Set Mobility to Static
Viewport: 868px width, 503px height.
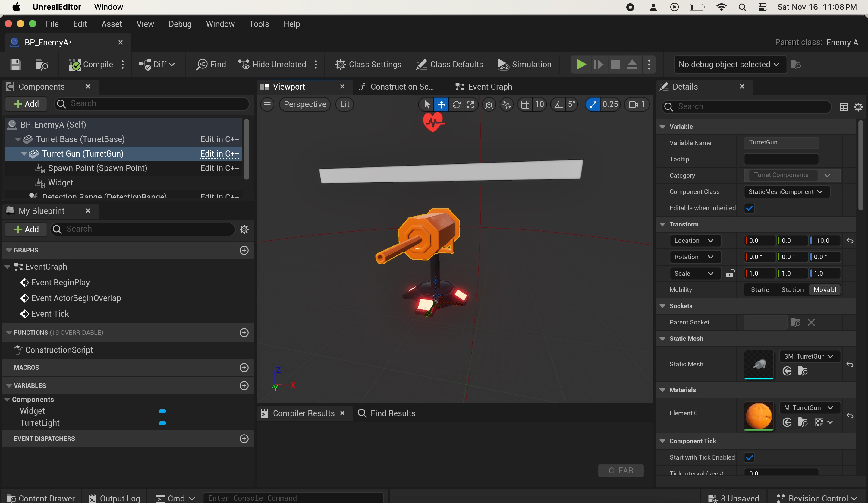(x=760, y=290)
